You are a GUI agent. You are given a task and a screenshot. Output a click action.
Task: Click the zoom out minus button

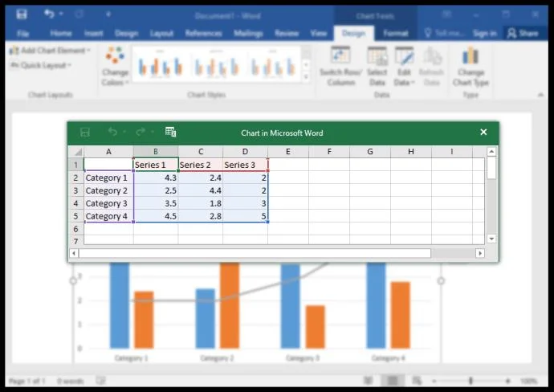click(434, 381)
